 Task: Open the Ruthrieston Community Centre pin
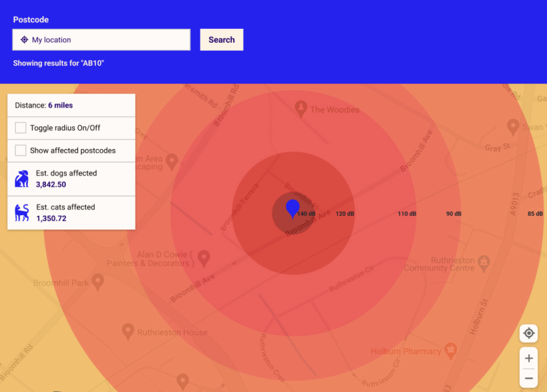[484, 264]
